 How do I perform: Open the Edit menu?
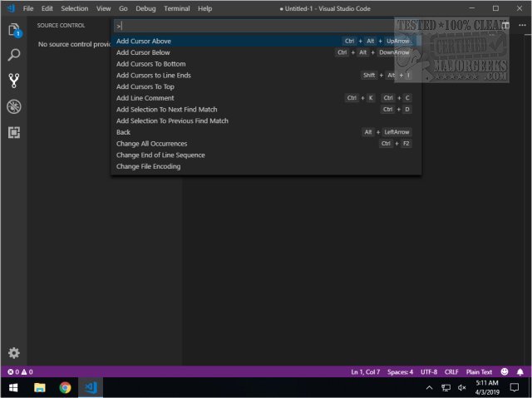(x=47, y=8)
